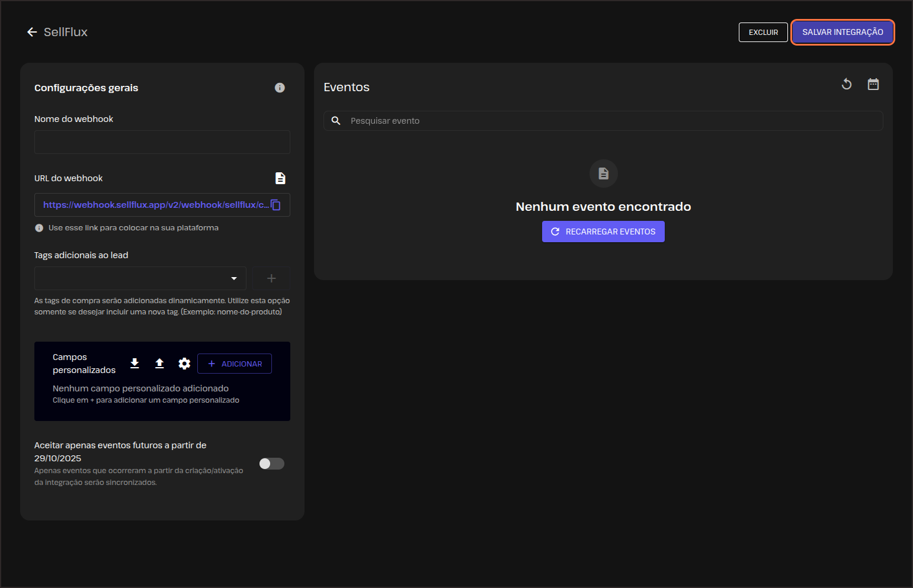
Task: Click the EXCLUIR button
Action: [x=763, y=32]
